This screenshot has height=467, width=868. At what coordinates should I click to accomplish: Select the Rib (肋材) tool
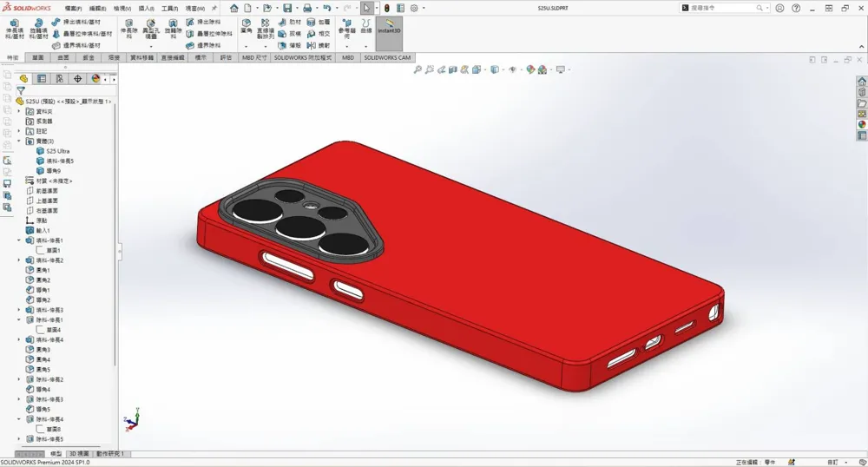[x=290, y=22]
